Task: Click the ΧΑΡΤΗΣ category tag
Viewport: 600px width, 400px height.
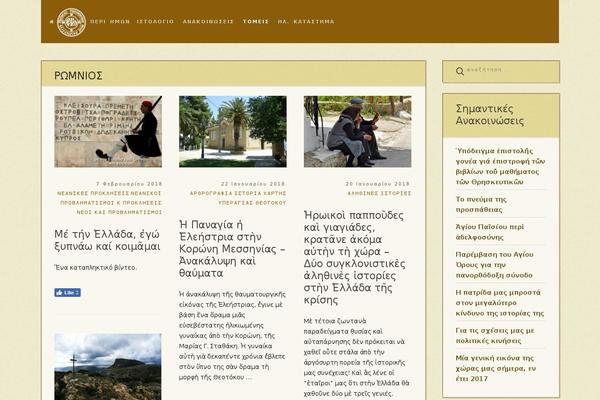Action: pos(275,194)
